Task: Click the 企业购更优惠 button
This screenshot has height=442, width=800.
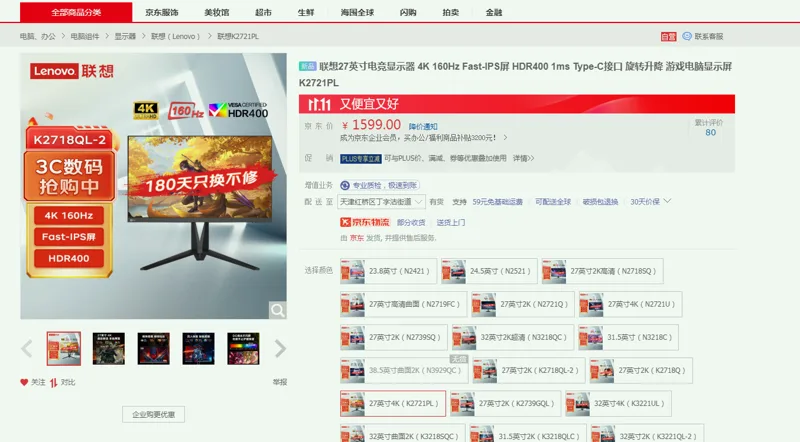Action: click(x=154, y=414)
